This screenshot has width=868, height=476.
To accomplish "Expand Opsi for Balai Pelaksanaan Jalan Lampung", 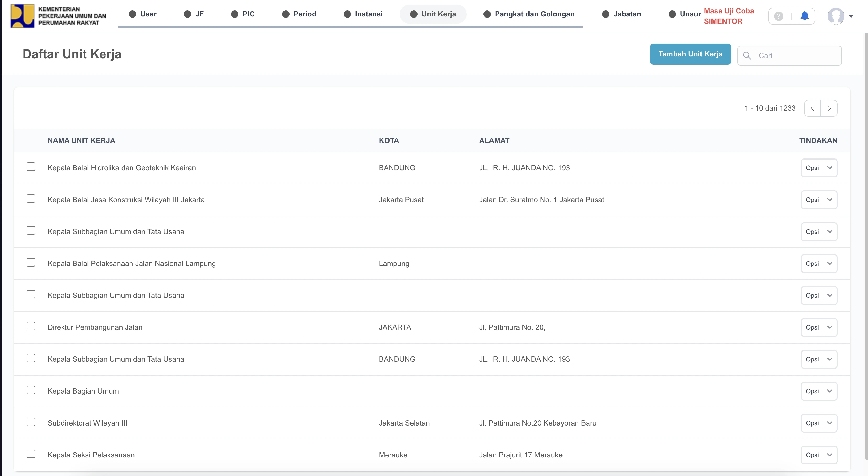I will 819,264.
